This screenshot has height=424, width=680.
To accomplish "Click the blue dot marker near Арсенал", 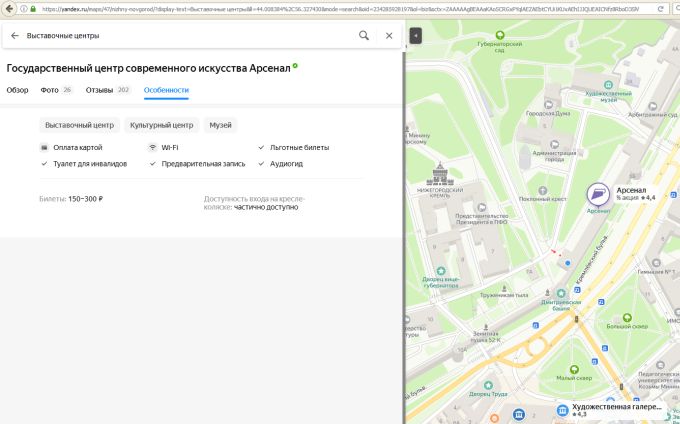I will 568,263.
